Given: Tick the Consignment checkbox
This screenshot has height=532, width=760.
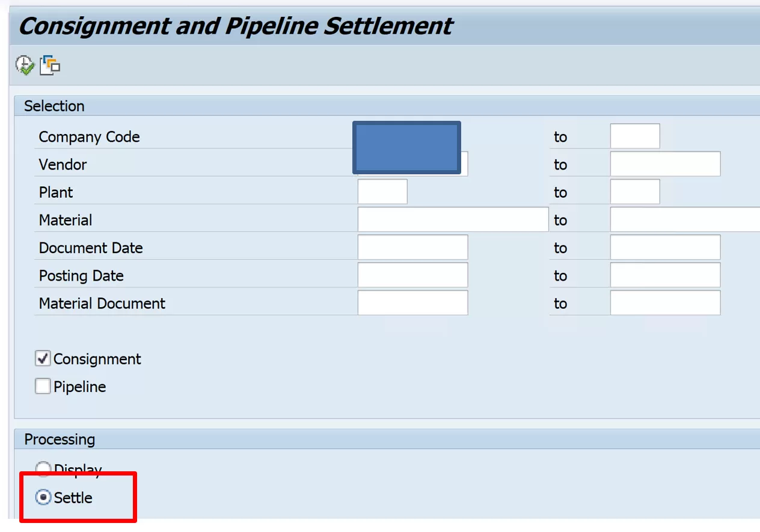Looking at the screenshot, I should [x=43, y=359].
